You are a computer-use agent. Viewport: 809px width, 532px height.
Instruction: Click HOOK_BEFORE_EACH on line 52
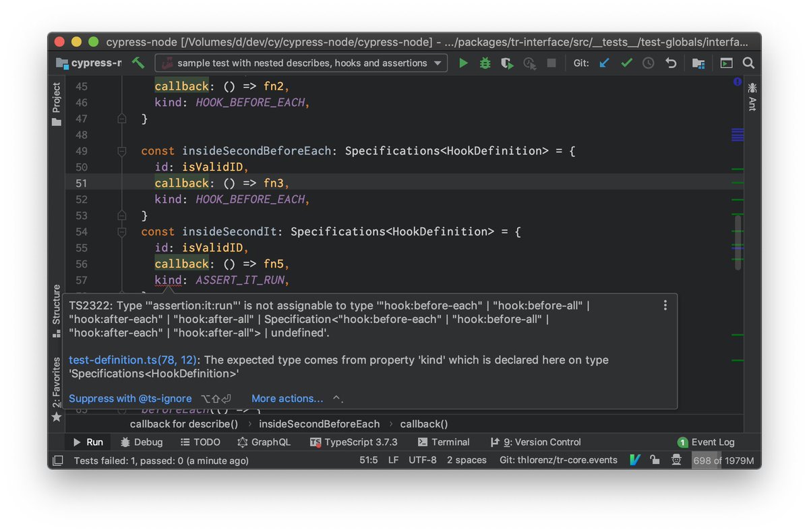[251, 200]
